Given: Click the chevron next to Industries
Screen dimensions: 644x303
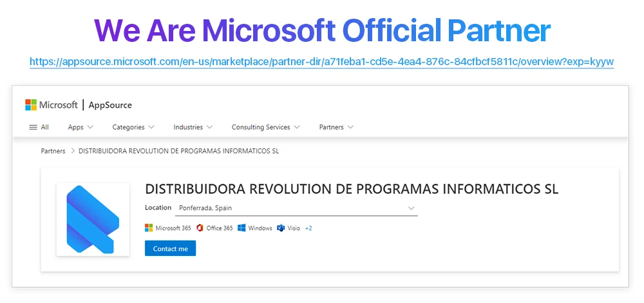Looking at the screenshot, I should tap(209, 128).
